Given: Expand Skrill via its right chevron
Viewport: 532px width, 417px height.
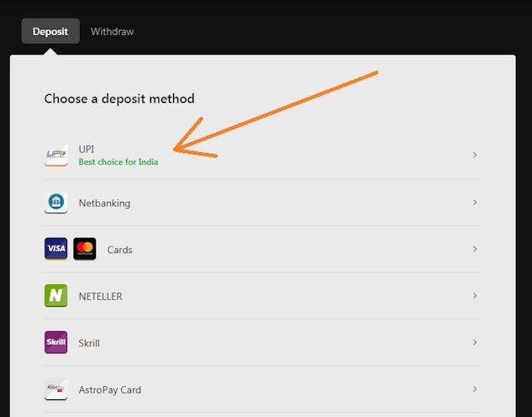Looking at the screenshot, I should pyautogui.click(x=475, y=343).
